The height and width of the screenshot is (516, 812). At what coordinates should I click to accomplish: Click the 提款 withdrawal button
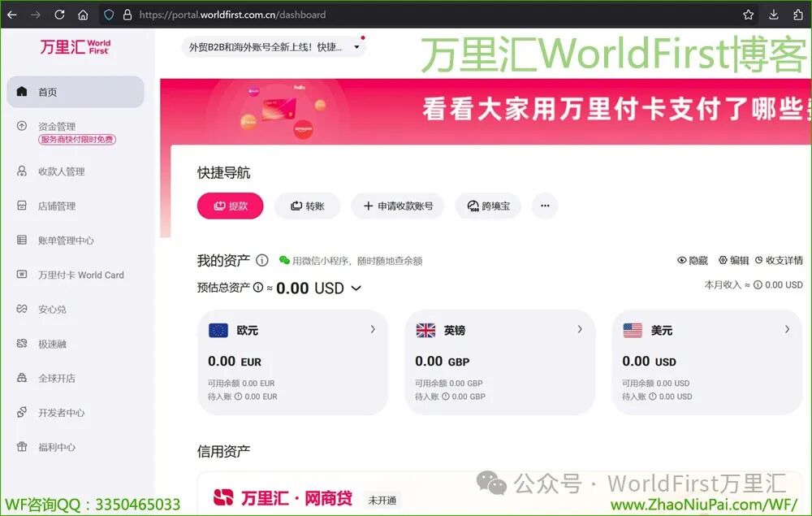pos(230,206)
